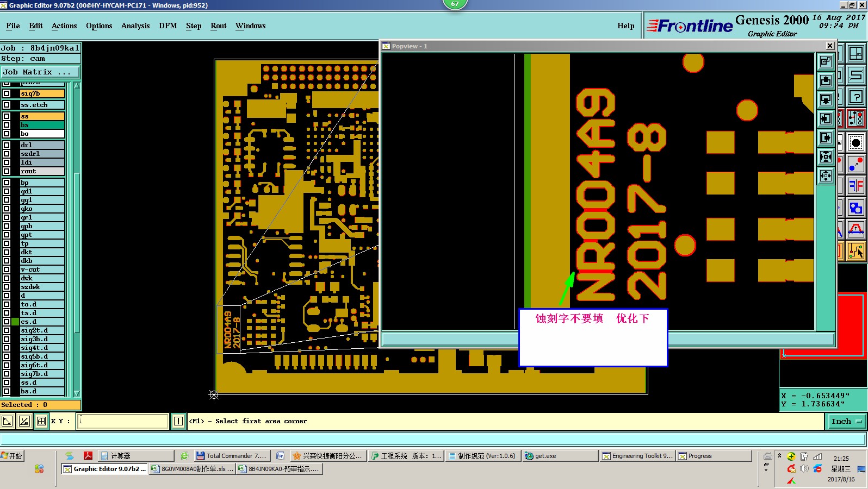This screenshot has height=489, width=868.
Task: Open the Edit menu
Action: tap(36, 26)
